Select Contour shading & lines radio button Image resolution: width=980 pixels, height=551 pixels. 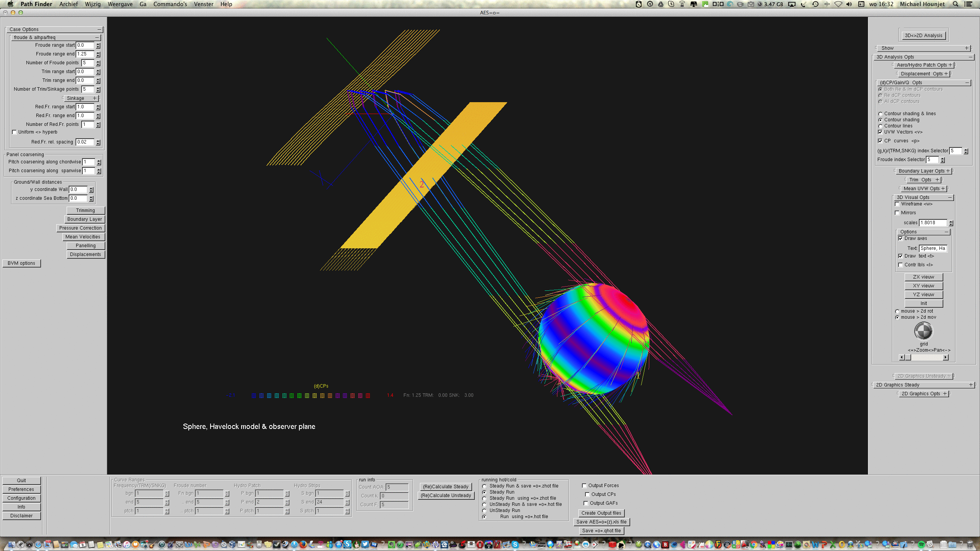click(880, 114)
